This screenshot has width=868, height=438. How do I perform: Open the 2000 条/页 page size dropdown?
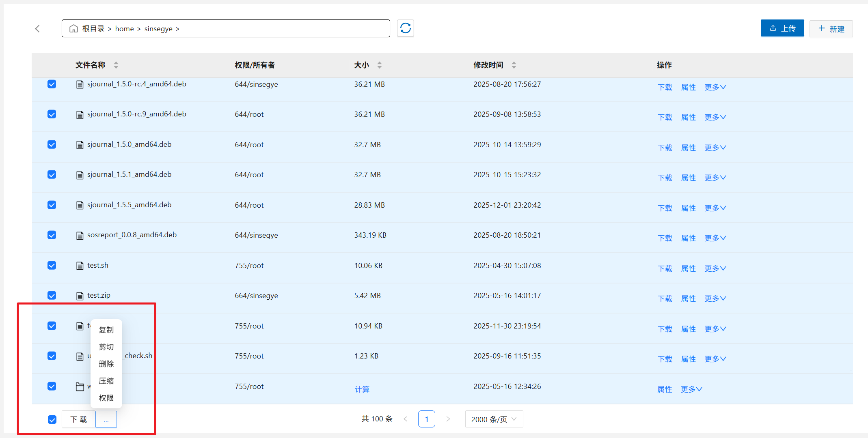pyautogui.click(x=494, y=419)
